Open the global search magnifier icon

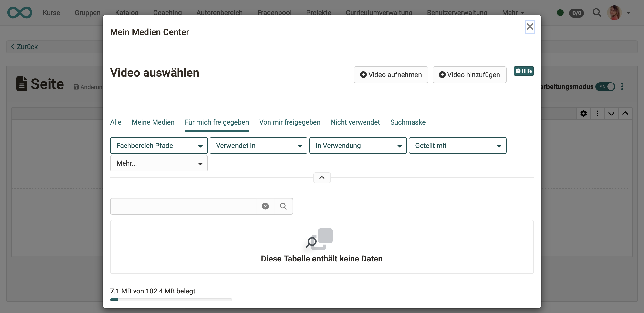pos(597,12)
